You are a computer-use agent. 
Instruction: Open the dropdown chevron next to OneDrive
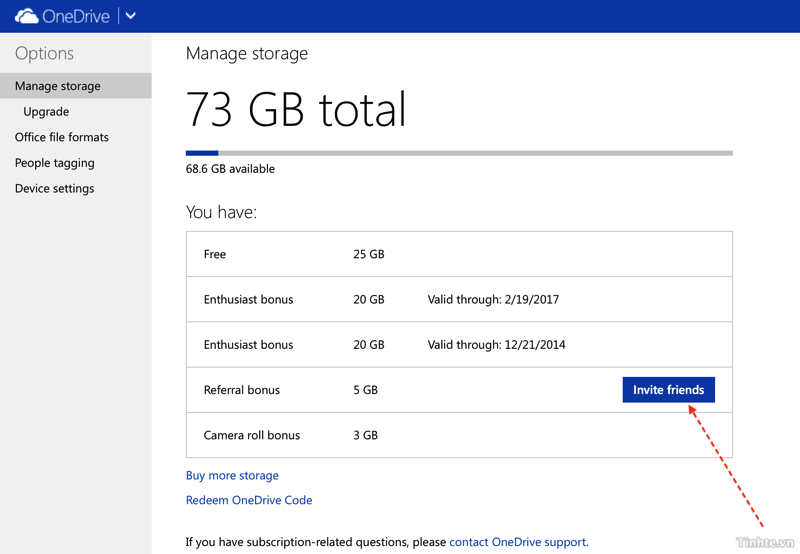coord(131,16)
